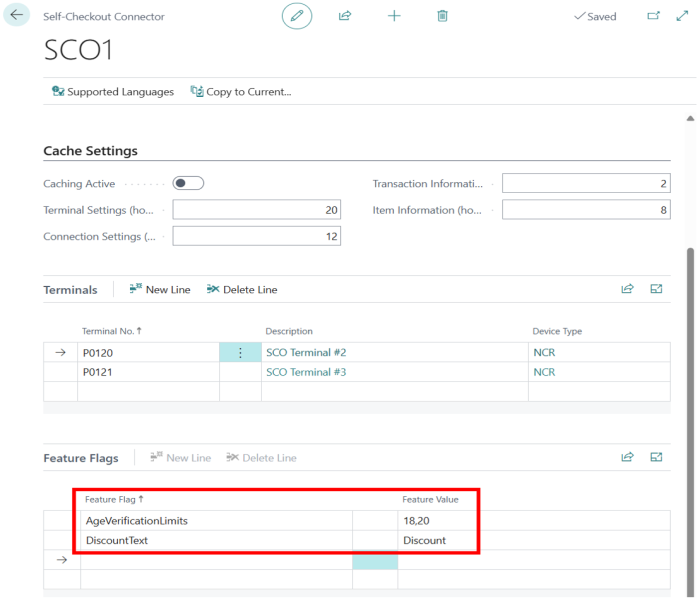
Task: Click the plus icon to add new
Action: 394,16
